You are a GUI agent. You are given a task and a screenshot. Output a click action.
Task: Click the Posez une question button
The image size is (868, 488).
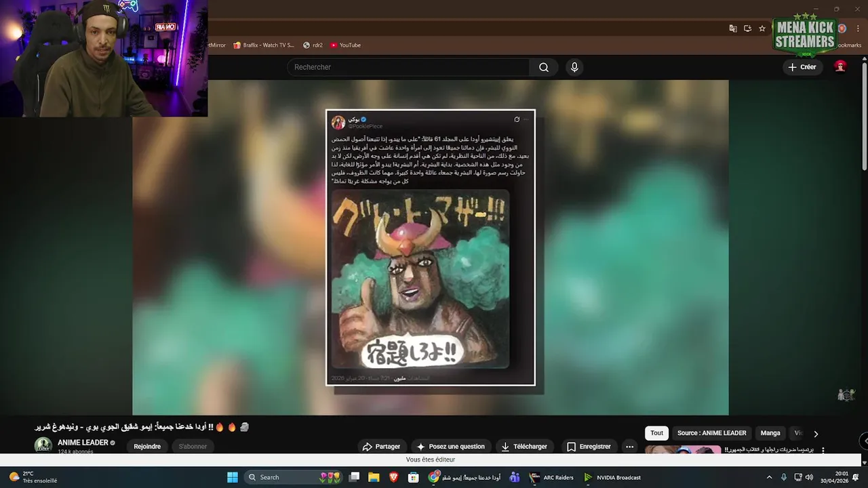click(450, 447)
